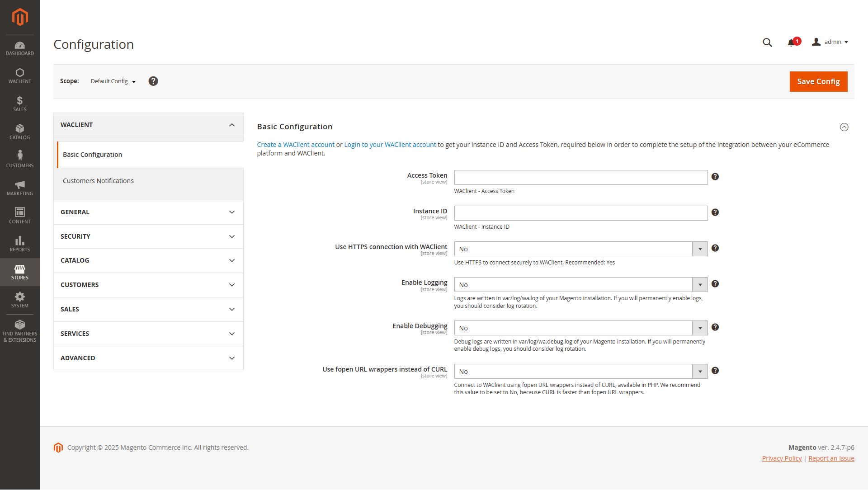This screenshot has height=490, width=868.
Task: Open the Enable Debugging dropdown
Action: (x=580, y=328)
